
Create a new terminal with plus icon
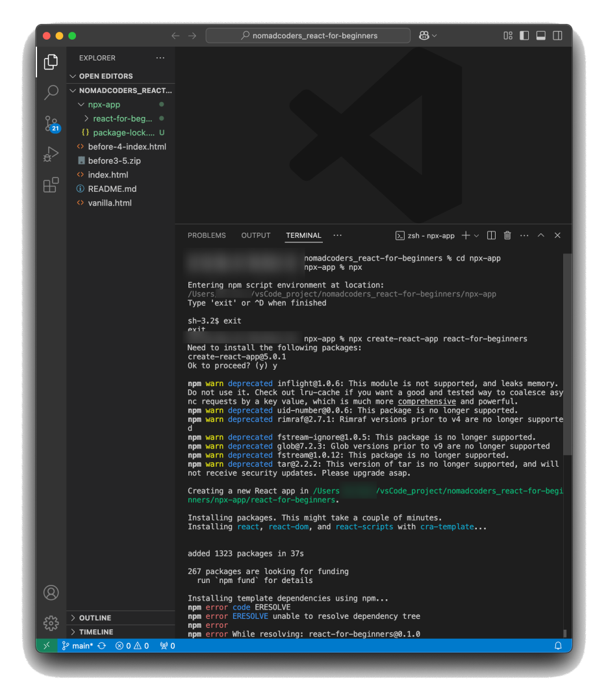coord(466,235)
